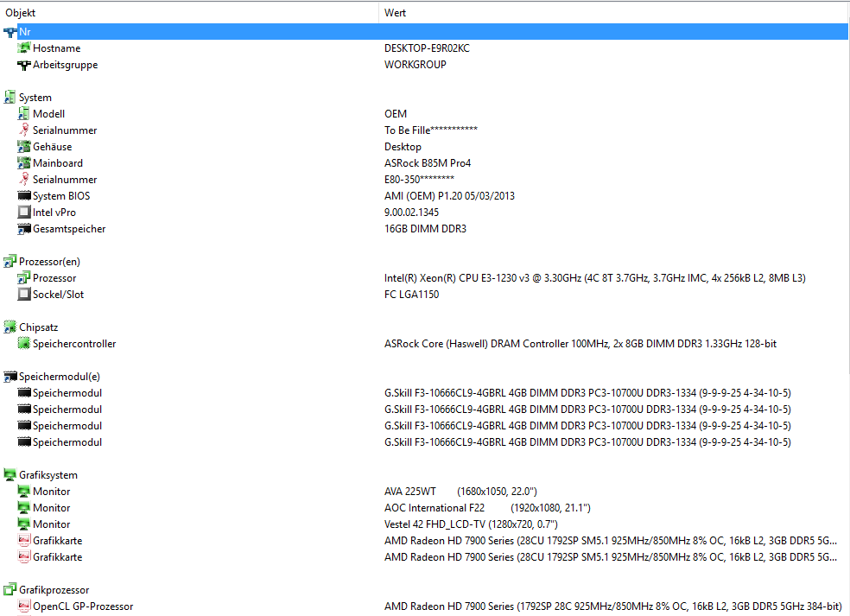Click the Speichercontroller icon
This screenshot has width=850, height=616.
tap(24, 344)
